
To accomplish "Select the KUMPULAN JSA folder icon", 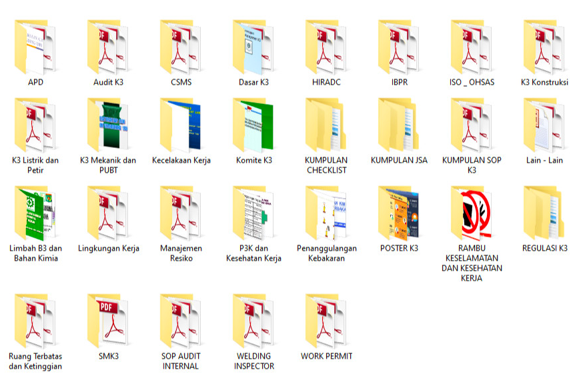I will [400, 125].
